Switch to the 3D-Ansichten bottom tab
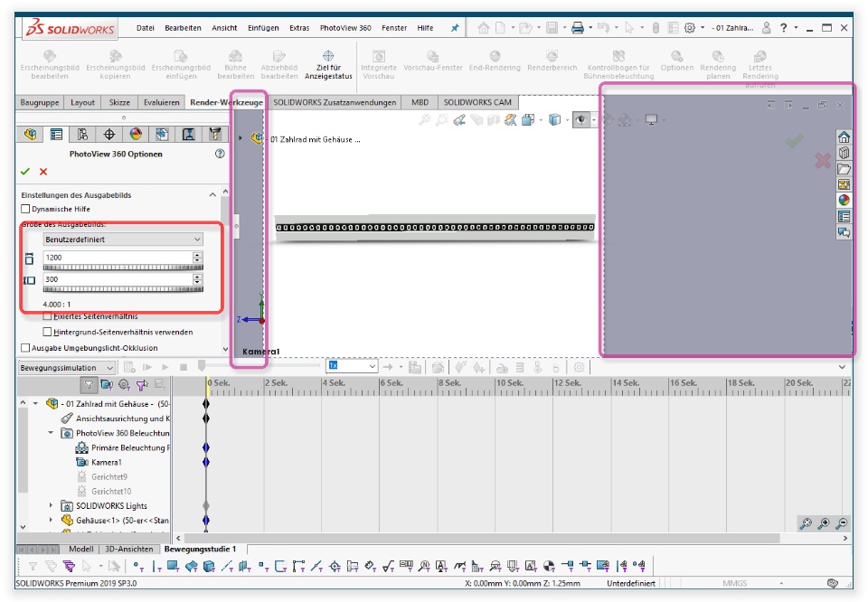 click(x=129, y=549)
